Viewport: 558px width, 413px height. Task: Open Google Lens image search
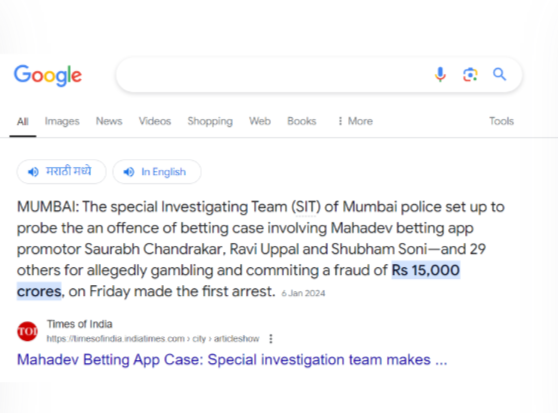(470, 75)
